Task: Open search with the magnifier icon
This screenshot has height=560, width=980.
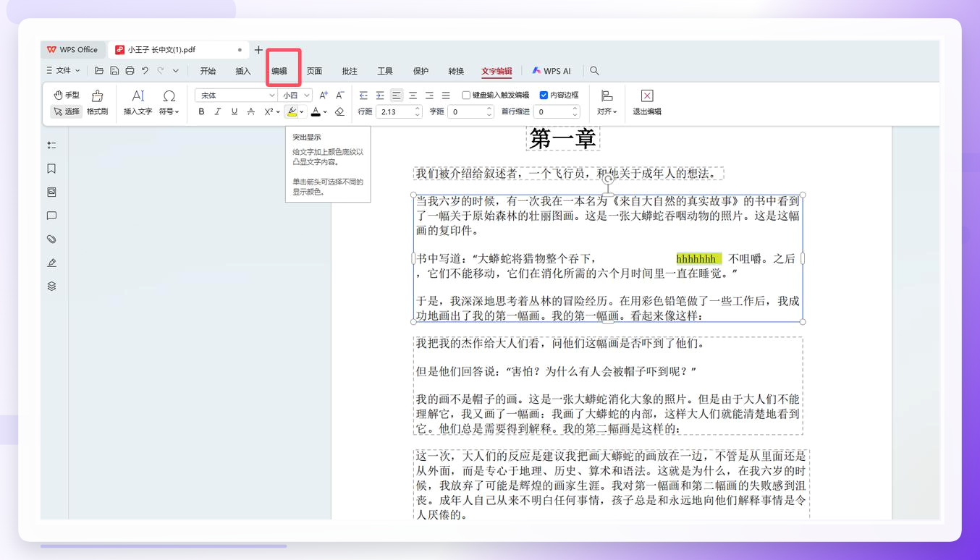Action: [x=594, y=71]
